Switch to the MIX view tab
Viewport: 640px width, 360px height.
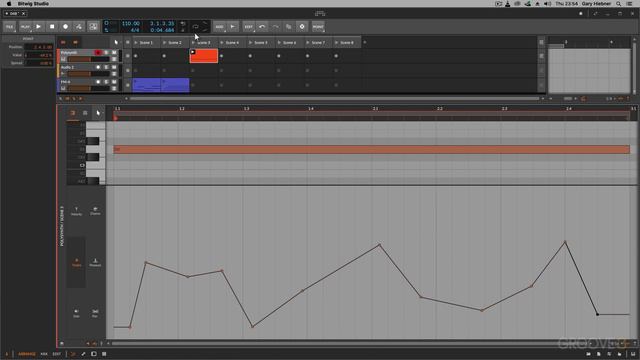(x=44, y=354)
